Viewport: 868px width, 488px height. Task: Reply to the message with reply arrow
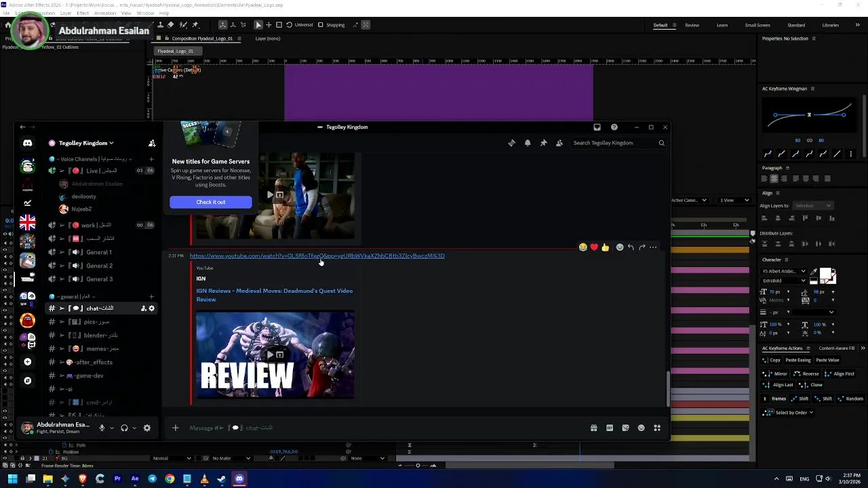pyautogui.click(x=631, y=247)
